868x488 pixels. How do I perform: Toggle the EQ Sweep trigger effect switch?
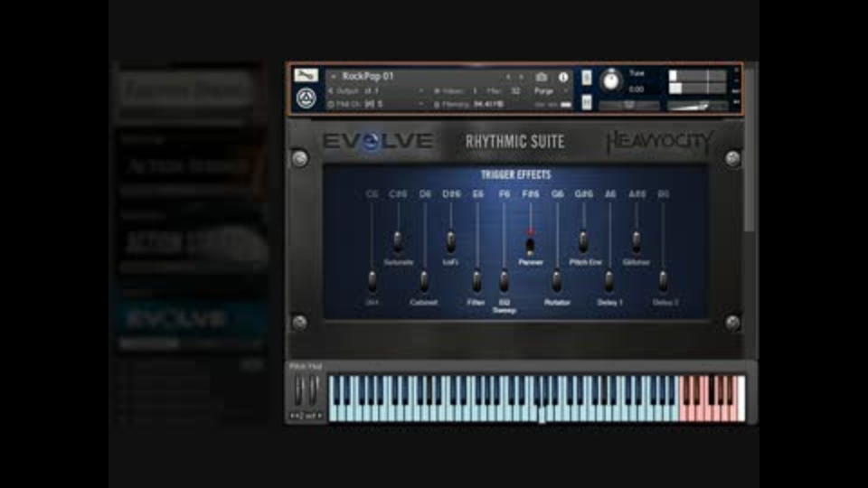504,281
